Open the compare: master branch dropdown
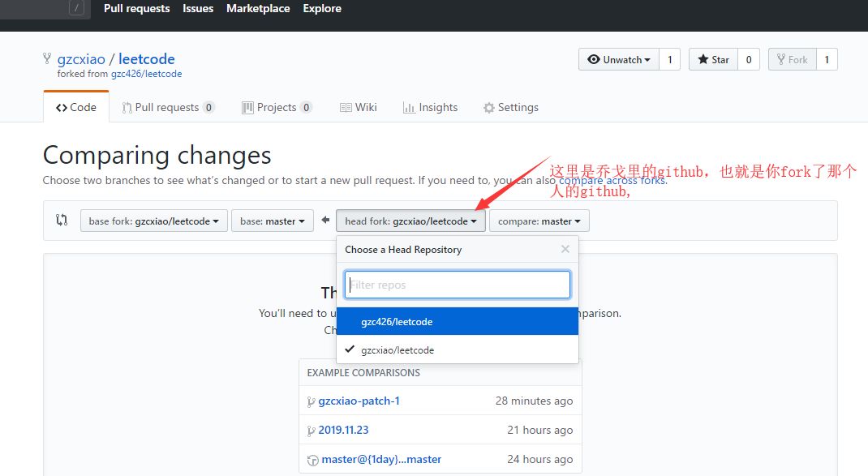This screenshot has height=476, width=868. [539, 221]
